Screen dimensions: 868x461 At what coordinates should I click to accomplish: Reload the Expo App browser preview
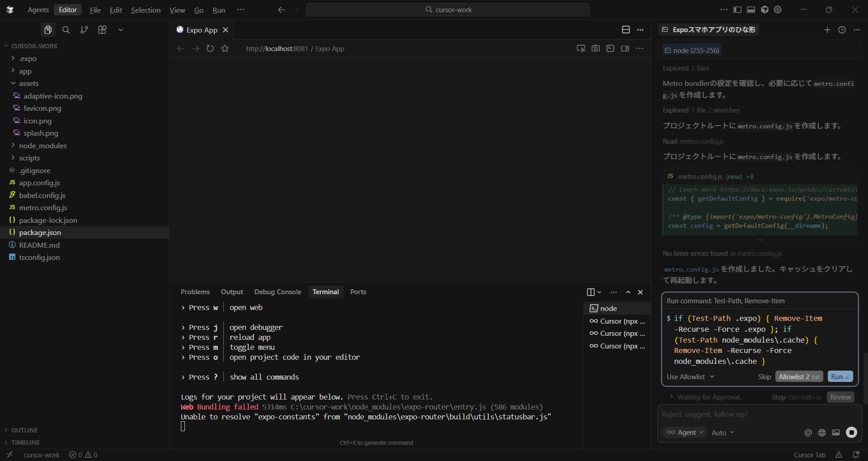point(210,48)
